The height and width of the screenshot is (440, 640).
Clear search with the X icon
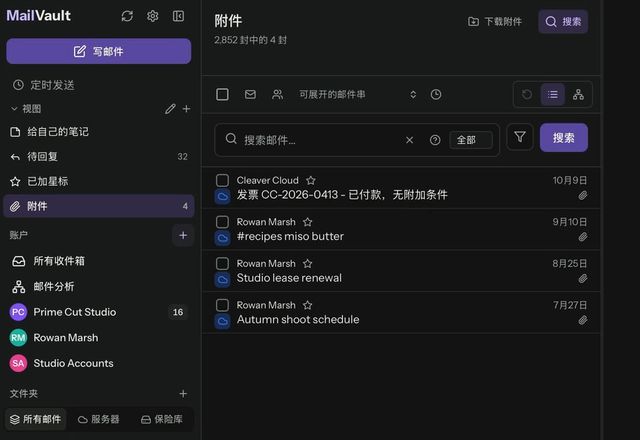(x=409, y=140)
